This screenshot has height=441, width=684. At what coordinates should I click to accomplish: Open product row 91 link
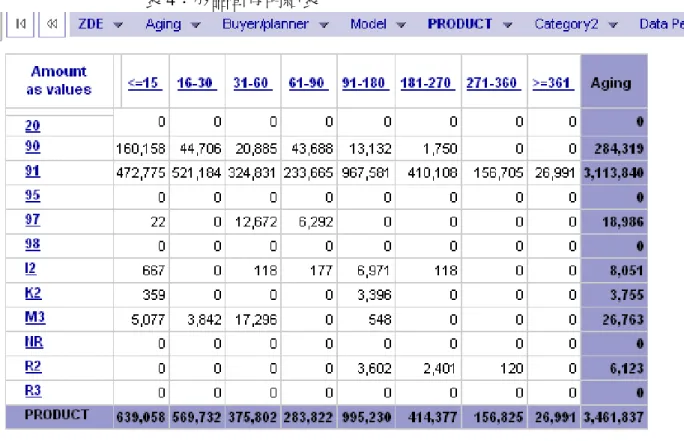(32, 171)
